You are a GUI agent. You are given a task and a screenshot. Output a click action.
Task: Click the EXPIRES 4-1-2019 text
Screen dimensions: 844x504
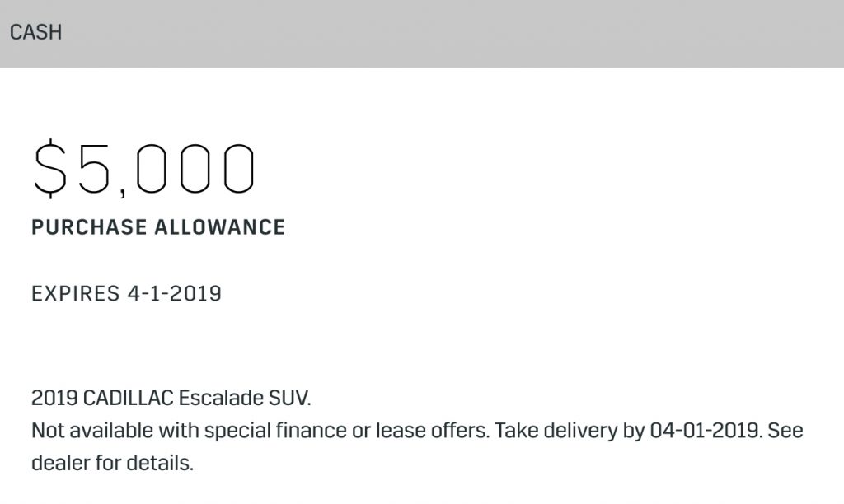126,294
